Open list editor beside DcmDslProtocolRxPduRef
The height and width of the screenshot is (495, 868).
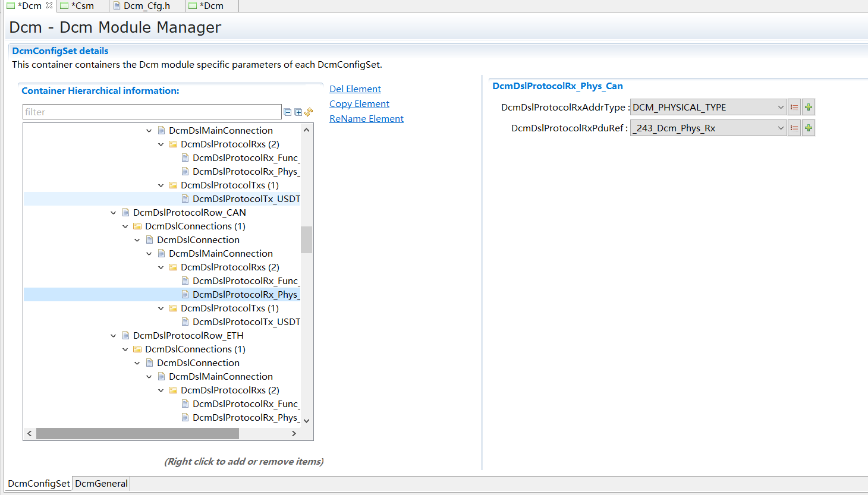[794, 127]
